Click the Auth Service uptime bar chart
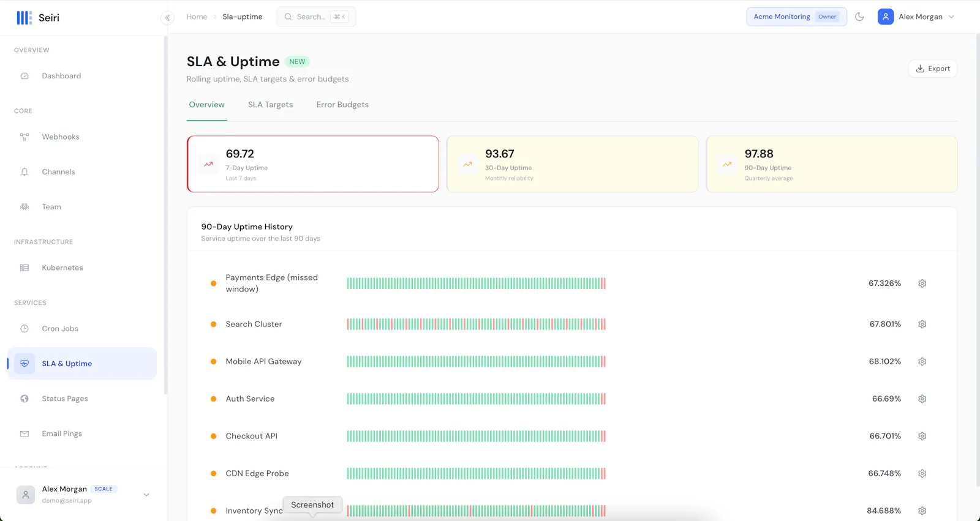Viewport: 980px width, 521px height. [x=476, y=399]
